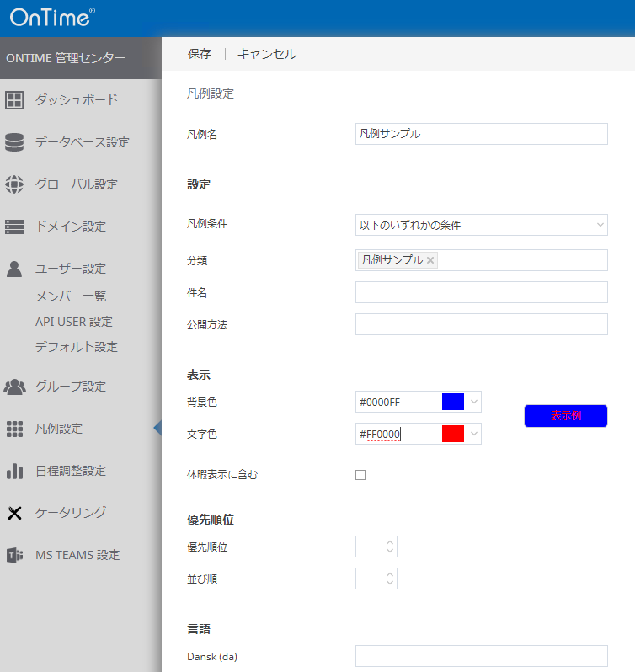Click the blue 表示例 preview button

coord(566,416)
